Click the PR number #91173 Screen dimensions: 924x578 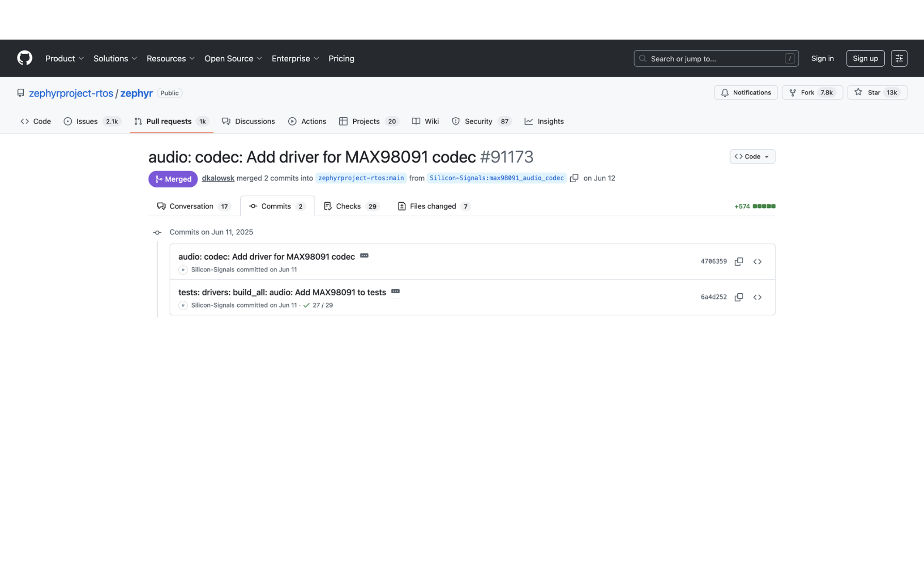[x=506, y=157]
